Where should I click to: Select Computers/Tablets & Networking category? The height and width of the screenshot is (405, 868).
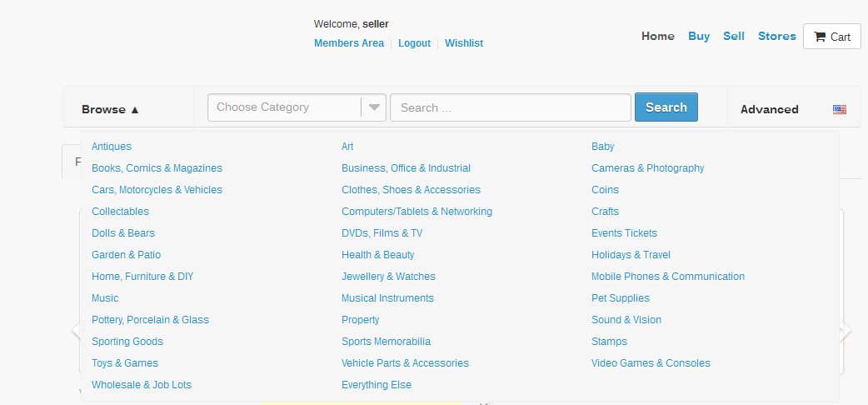[417, 212]
